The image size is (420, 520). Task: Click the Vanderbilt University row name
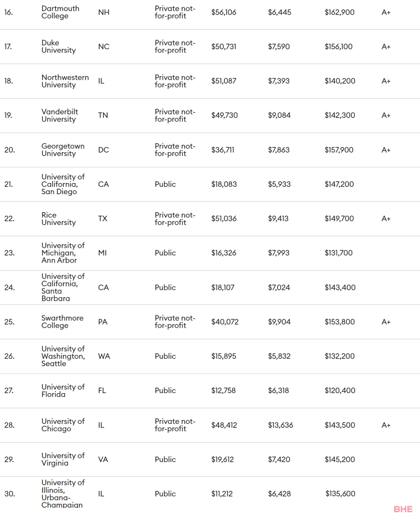coord(60,115)
